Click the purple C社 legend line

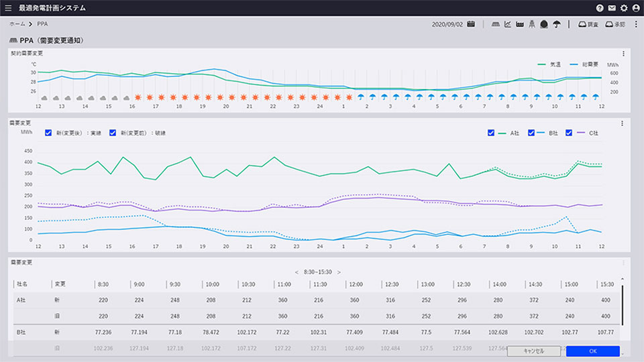(x=581, y=133)
